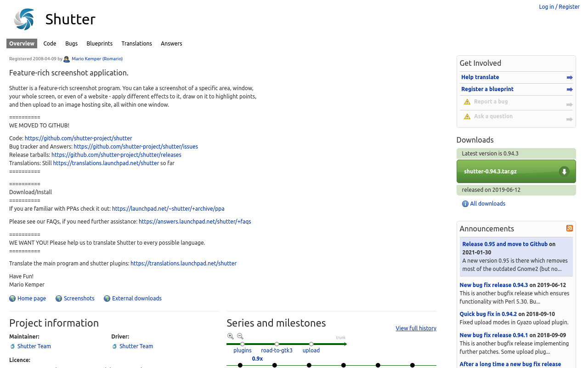The width and height of the screenshot is (588, 368).
Task: Switch to the Answers tab
Action: pyautogui.click(x=171, y=43)
